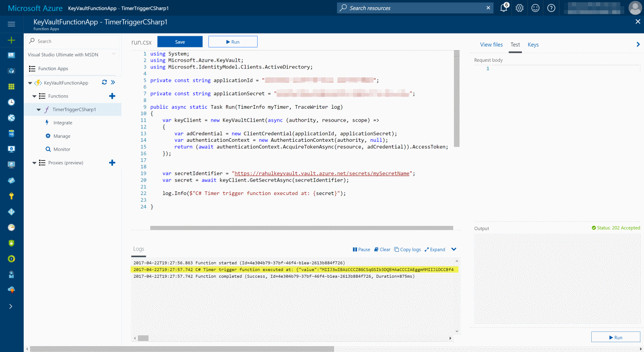Screen dimensions: 644x352
Task: Click the green plus New resource icon
Action: (12, 40)
